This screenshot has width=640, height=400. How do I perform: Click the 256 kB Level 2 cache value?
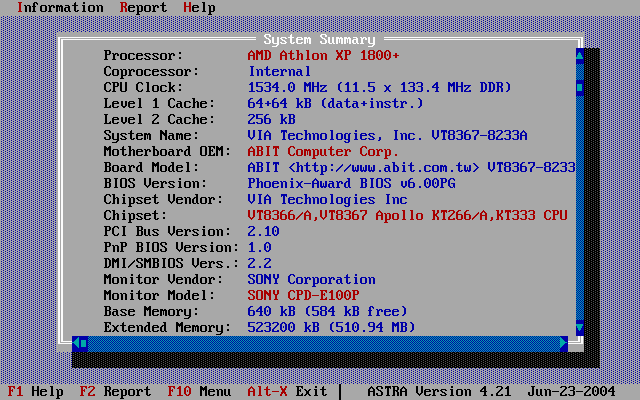(271, 119)
